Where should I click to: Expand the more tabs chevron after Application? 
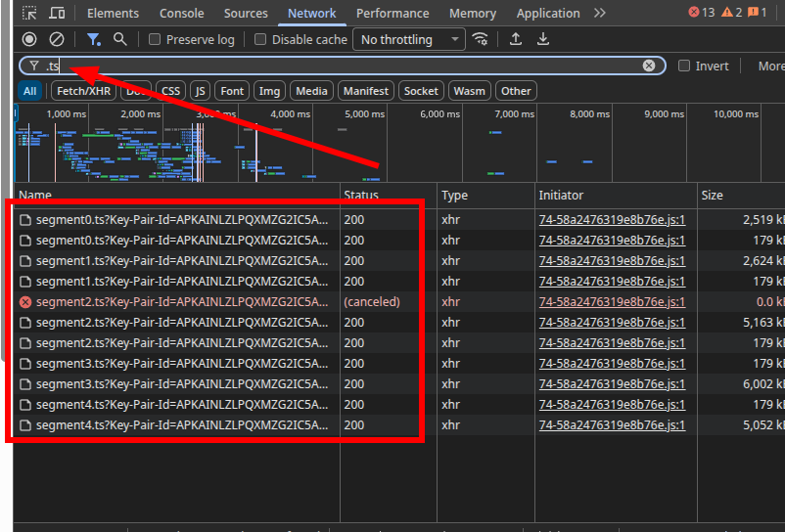coord(599,14)
